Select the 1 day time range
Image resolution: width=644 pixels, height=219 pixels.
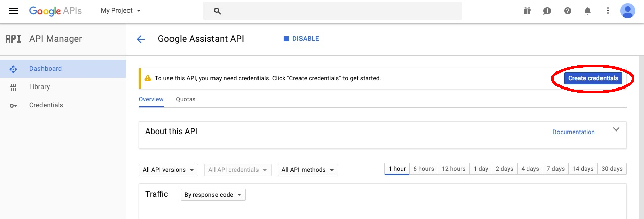(x=481, y=169)
